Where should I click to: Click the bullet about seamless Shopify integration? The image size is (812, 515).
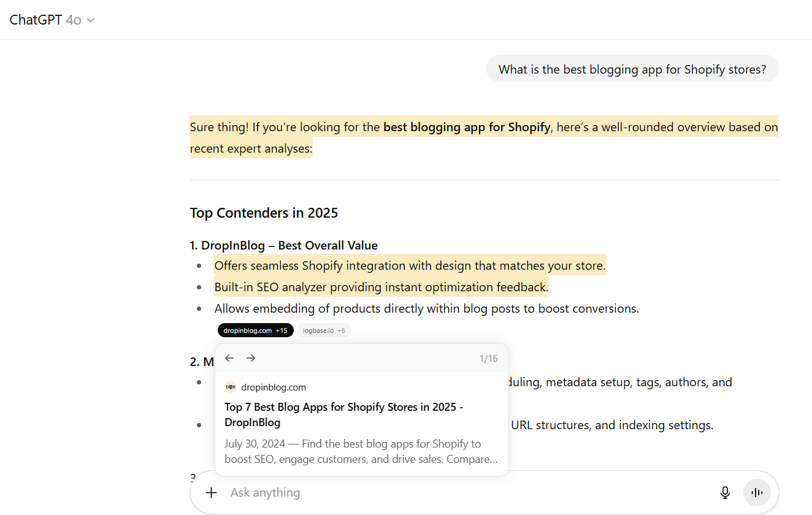pos(410,265)
